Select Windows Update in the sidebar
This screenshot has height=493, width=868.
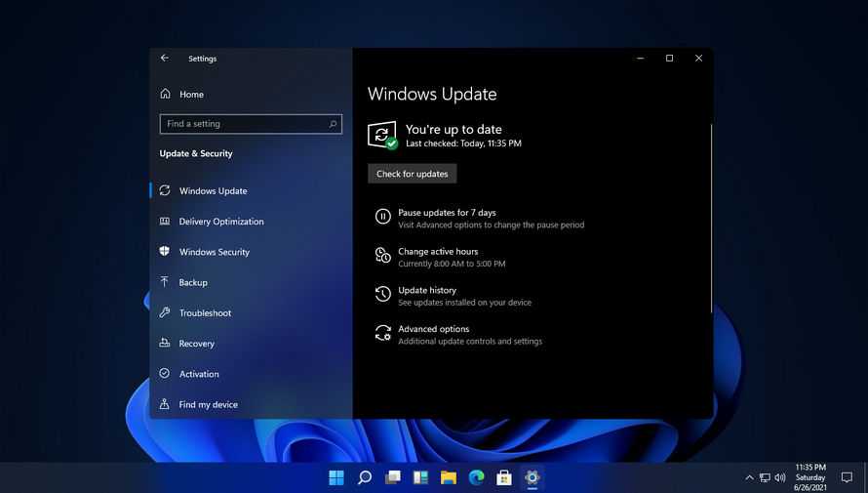213,191
